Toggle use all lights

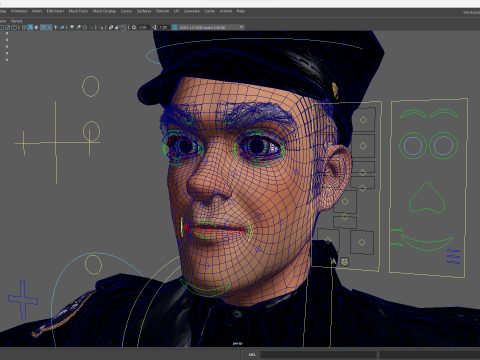coord(56,27)
